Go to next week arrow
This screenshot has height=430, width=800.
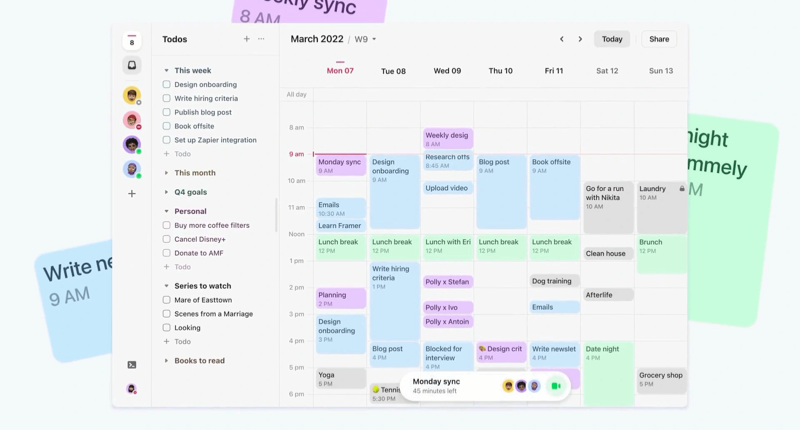pos(580,39)
